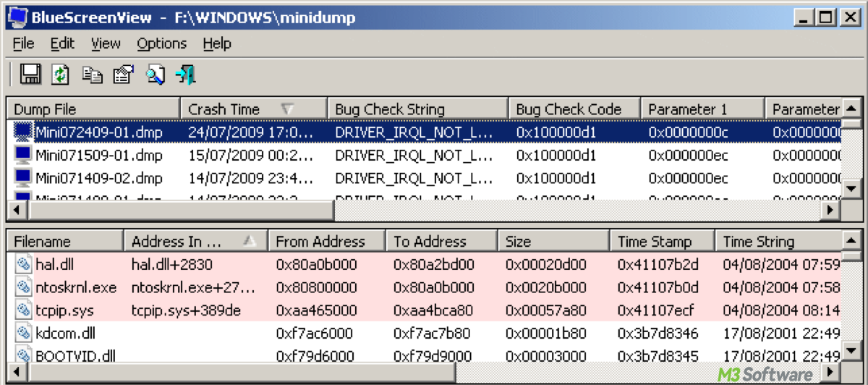Click the lower pane scroll up arrow
868x385 pixels.
click(852, 240)
